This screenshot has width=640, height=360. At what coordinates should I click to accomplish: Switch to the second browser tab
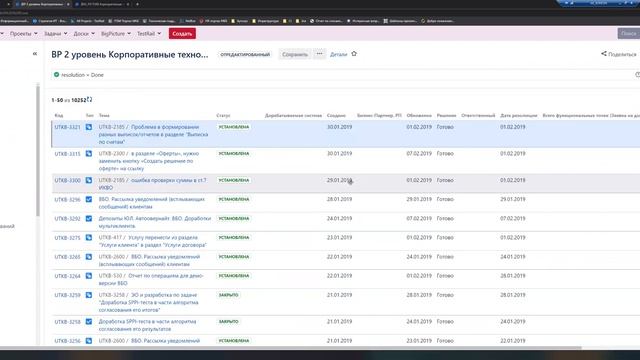pyautogui.click(x=102, y=4)
